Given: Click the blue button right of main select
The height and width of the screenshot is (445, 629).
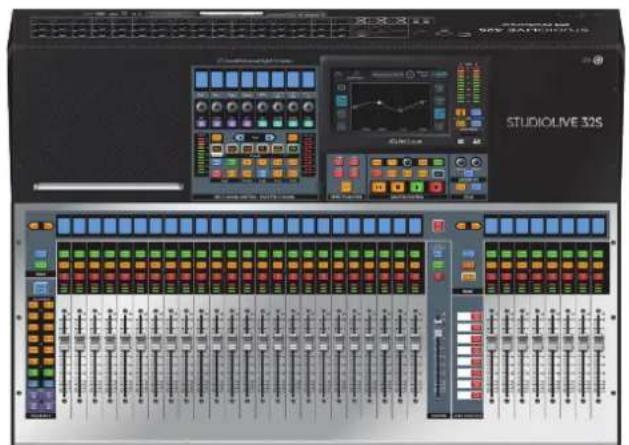Looking at the screenshot, I should 468,254.
